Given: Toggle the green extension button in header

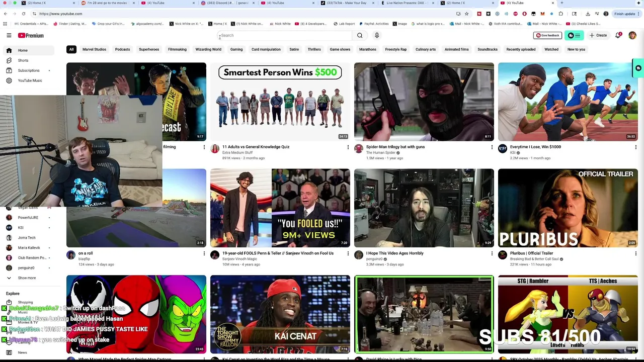Looking at the screenshot, I should pyautogui.click(x=574, y=35).
